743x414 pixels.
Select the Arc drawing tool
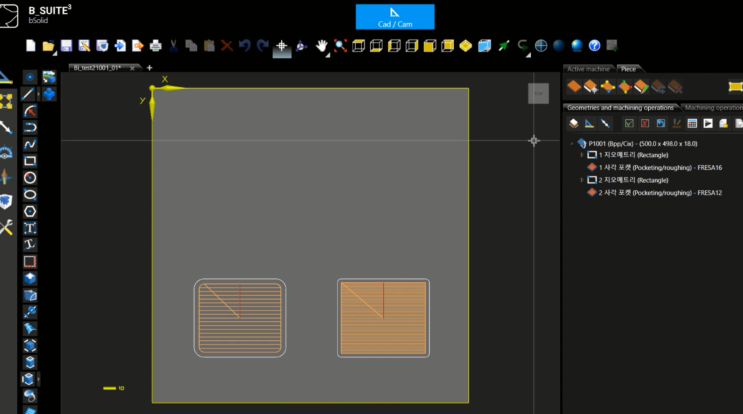30,111
